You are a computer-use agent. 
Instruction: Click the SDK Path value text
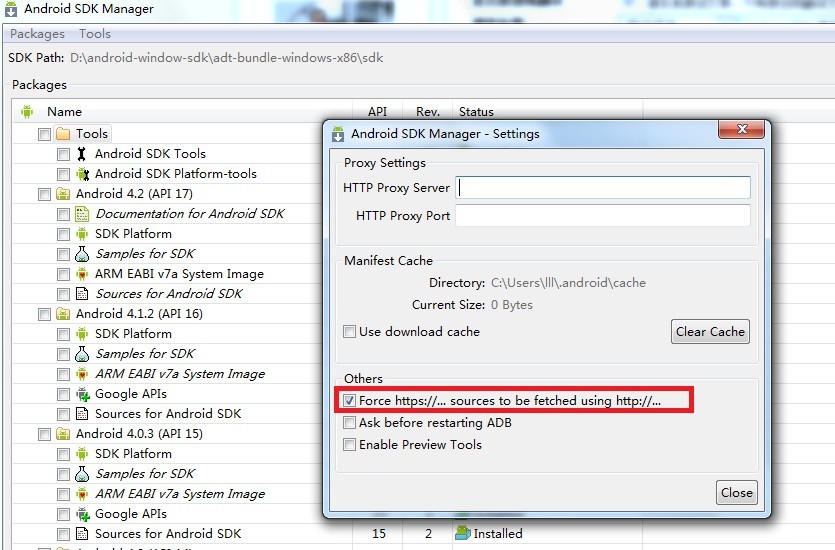pyautogui.click(x=226, y=58)
